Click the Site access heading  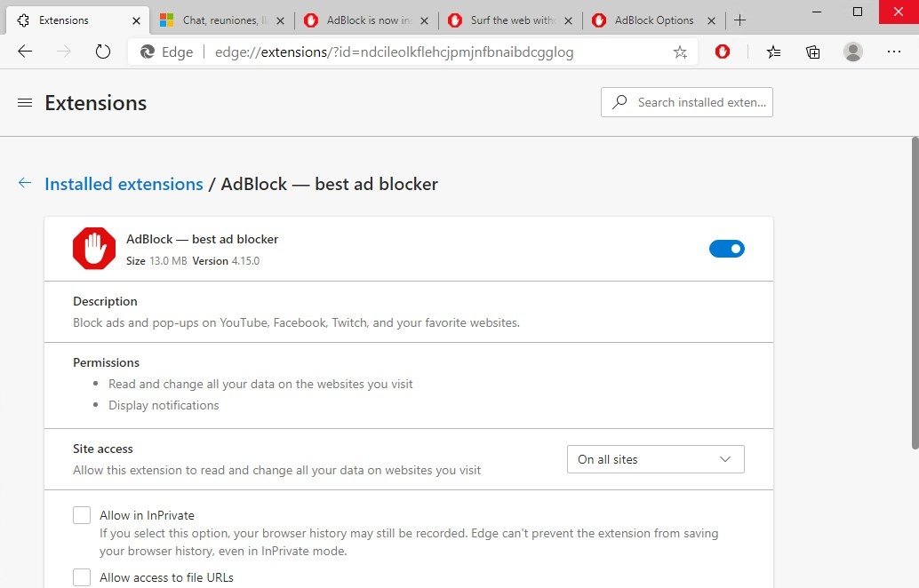point(102,449)
